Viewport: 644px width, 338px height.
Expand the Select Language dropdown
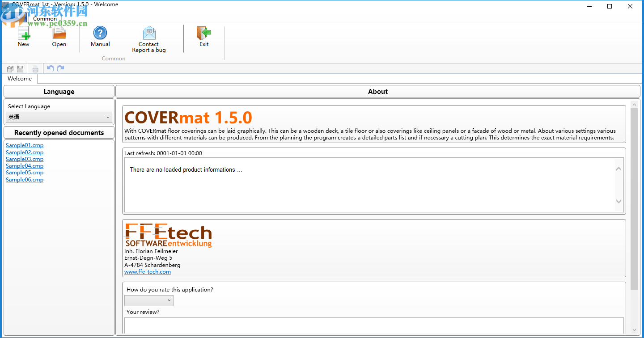coord(59,117)
